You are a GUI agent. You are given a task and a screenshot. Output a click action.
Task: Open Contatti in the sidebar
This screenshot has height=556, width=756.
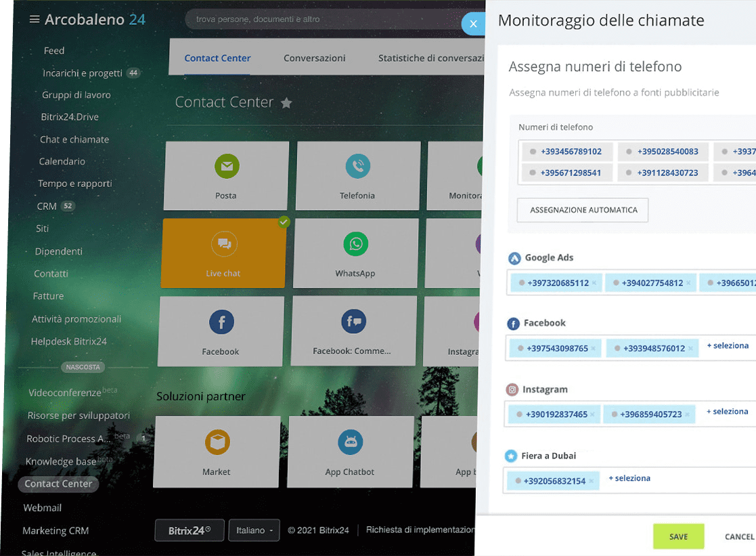[51, 274]
